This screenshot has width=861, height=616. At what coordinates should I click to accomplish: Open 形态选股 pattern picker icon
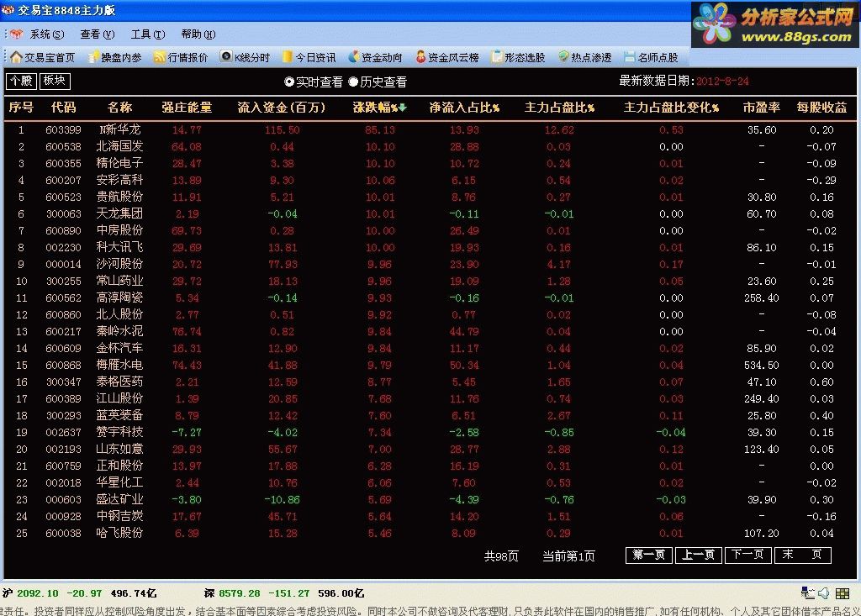497,56
